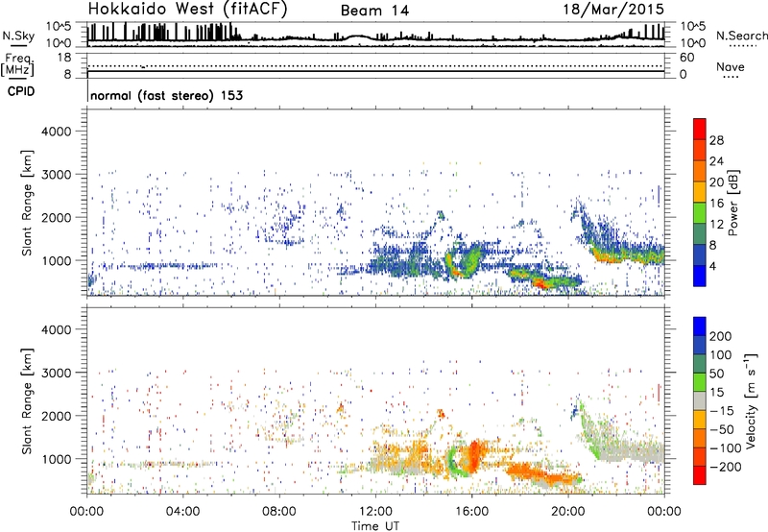
Task: Click the red velocity band near 16:00 UT
Action: coord(474,454)
